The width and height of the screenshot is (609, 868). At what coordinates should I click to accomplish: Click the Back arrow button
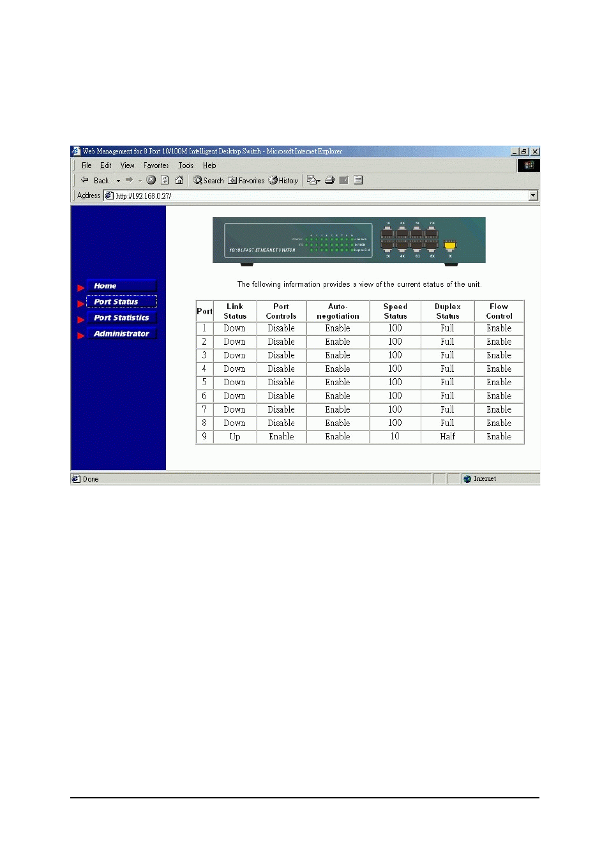[x=95, y=181]
